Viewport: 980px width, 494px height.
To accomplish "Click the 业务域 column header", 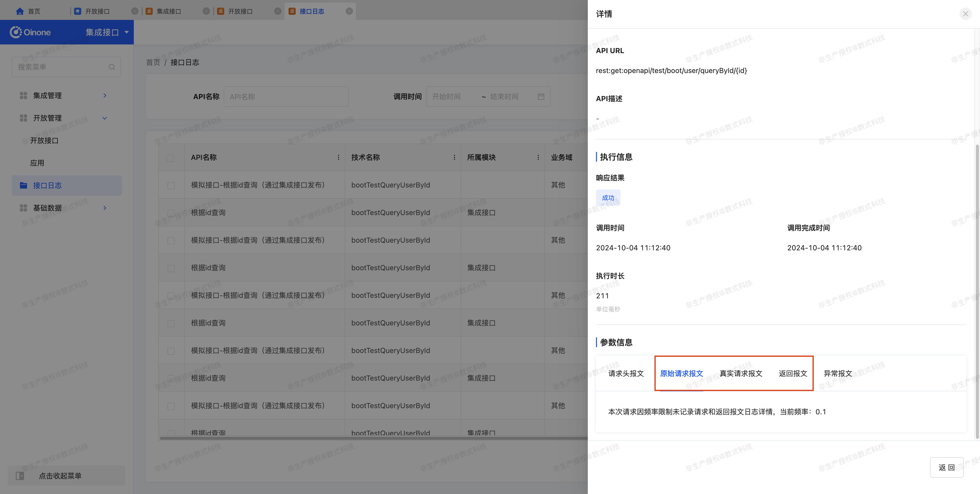I will click(561, 157).
